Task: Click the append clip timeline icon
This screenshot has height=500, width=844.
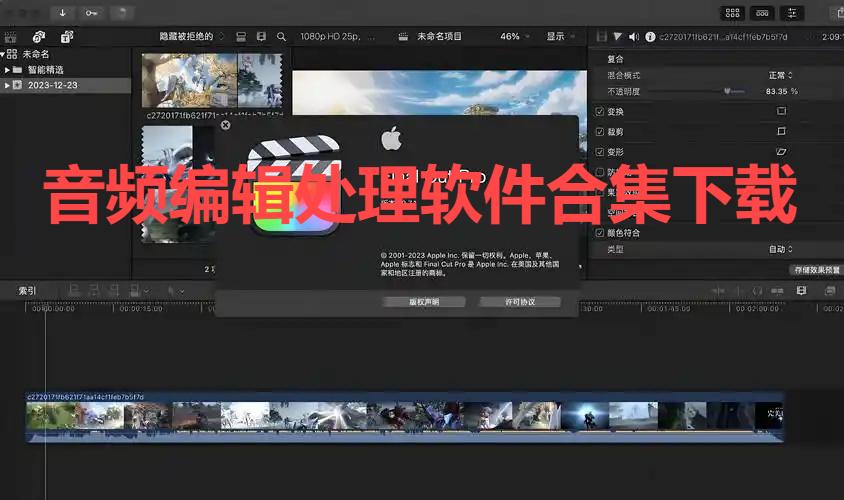Action: point(114,291)
